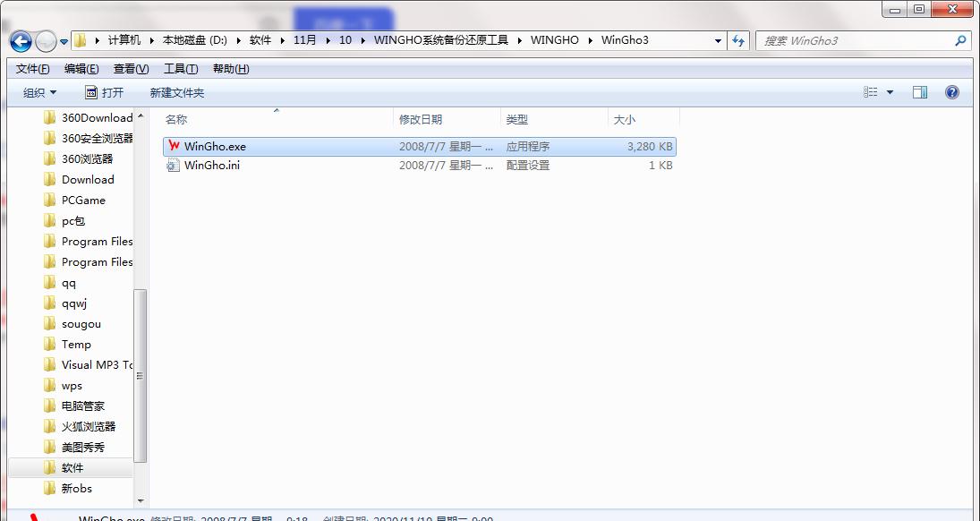Image resolution: width=980 pixels, height=521 pixels.
Task: Click folder icon beside 电脑管家
Action: [50, 406]
